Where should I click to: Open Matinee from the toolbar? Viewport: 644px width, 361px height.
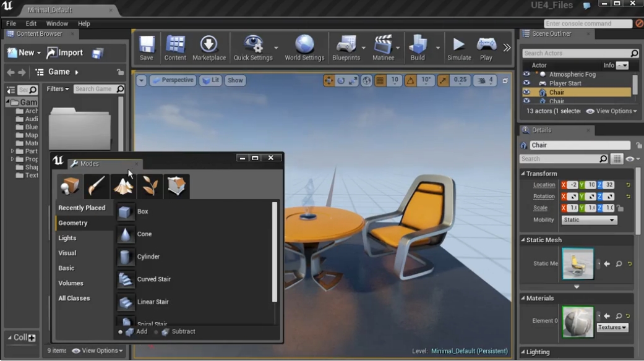(383, 48)
